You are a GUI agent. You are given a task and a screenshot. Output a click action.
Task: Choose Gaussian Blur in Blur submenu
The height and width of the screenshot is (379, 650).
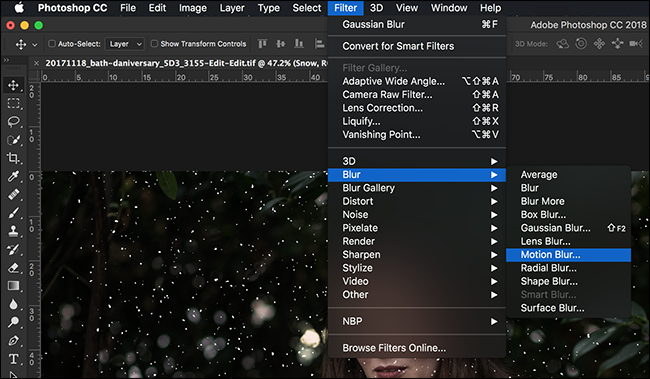(568, 228)
